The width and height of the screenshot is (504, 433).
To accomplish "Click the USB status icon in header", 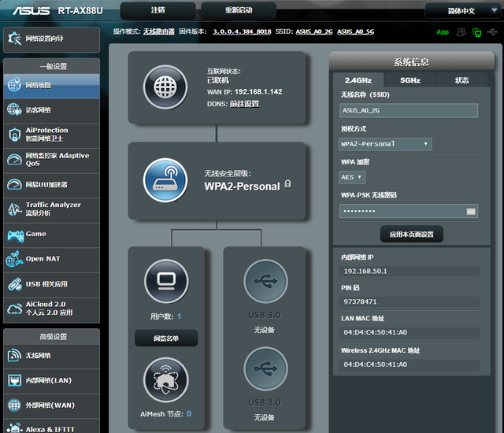I will tap(491, 31).
